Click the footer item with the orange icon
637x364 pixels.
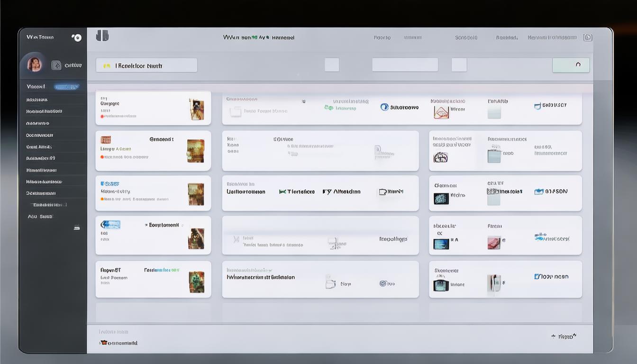pos(118,343)
